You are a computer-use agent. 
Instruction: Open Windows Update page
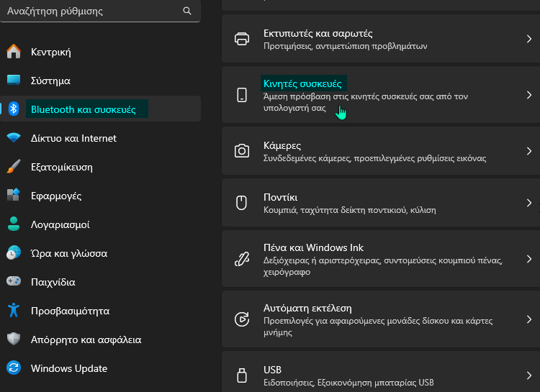100,368
